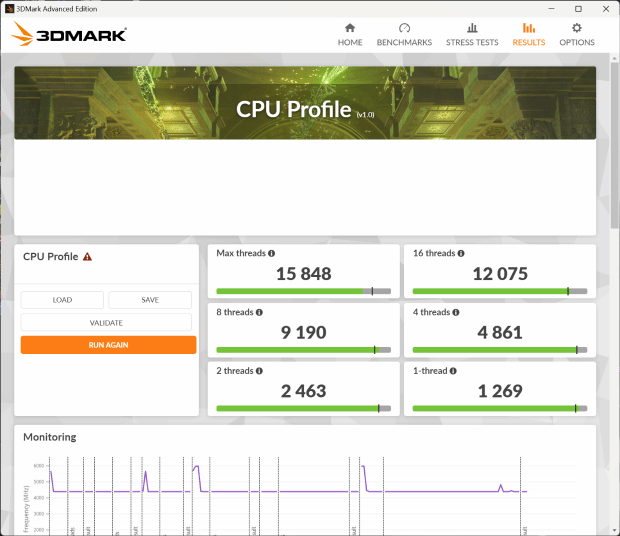Minimize the 3DMark window
The image size is (620, 536).
(x=552, y=9)
